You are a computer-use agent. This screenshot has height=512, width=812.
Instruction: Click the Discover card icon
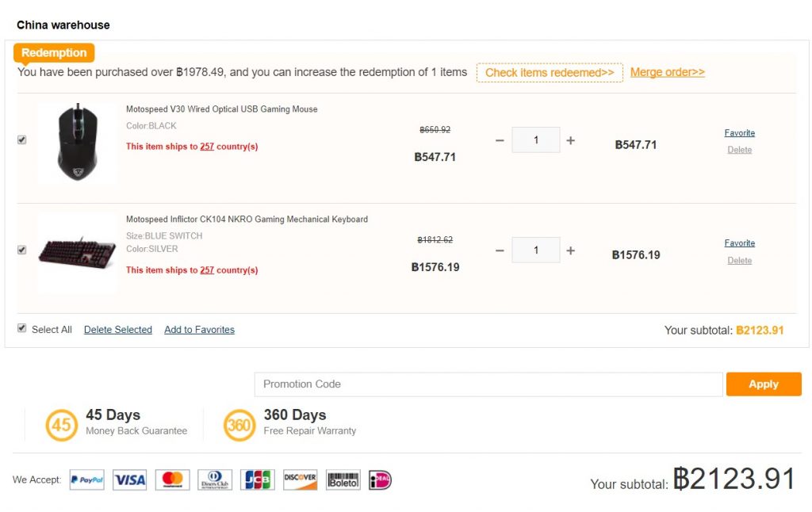300,480
